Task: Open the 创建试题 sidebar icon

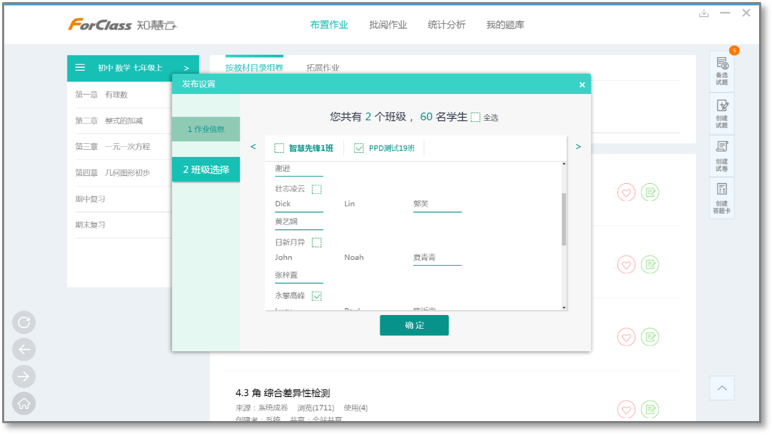Action: click(722, 114)
